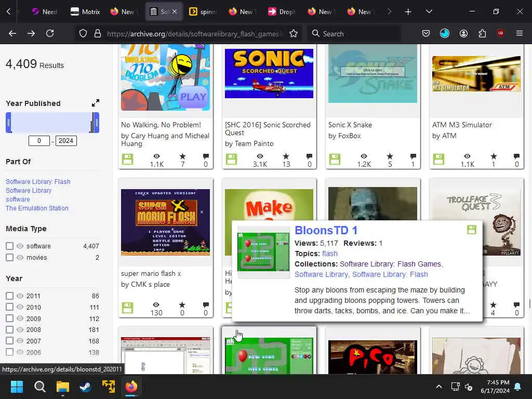
Task: Open the site security padlock
Action: (x=98, y=34)
